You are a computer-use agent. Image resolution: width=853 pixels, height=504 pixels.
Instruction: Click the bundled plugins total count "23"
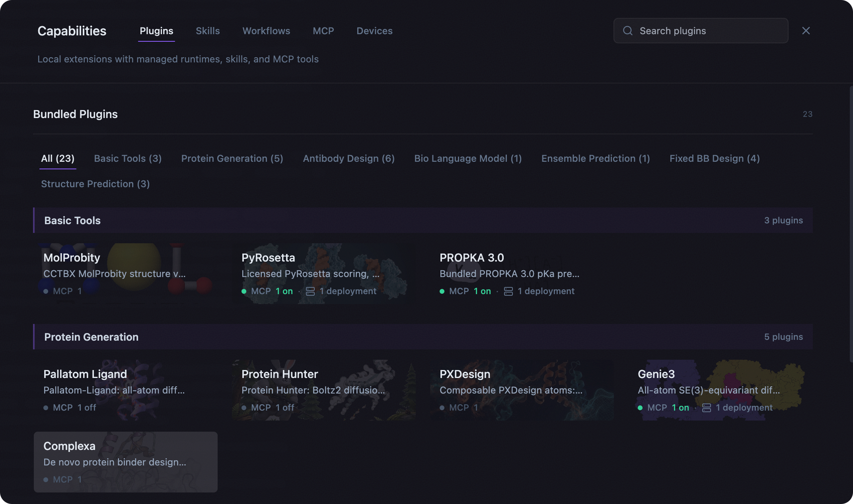pos(808,114)
